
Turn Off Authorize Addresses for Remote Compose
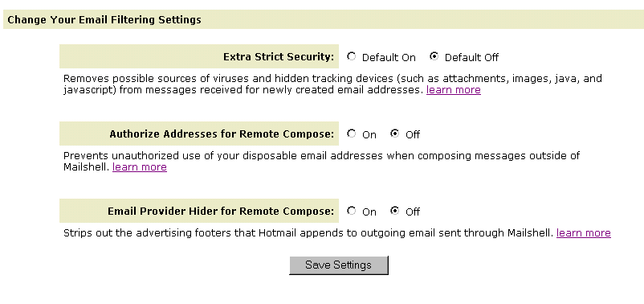pos(395,134)
